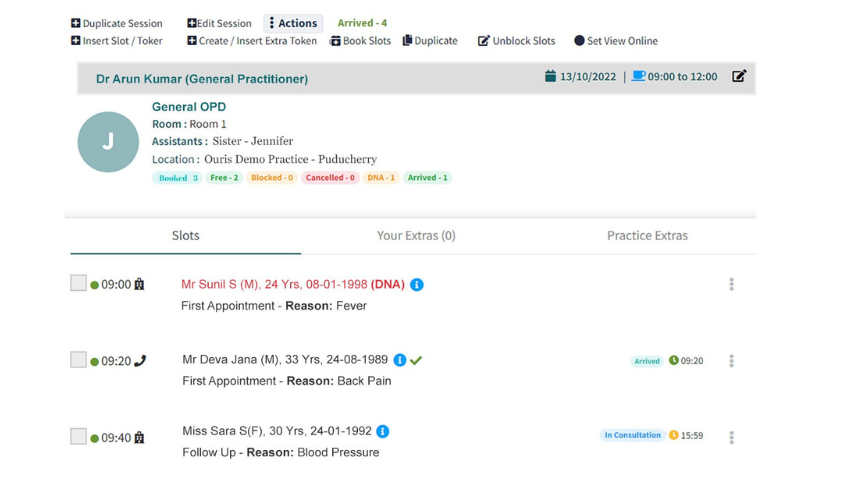Open the Practice Extras tab
Image resolution: width=854 pixels, height=480 pixels.
(x=647, y=236)
